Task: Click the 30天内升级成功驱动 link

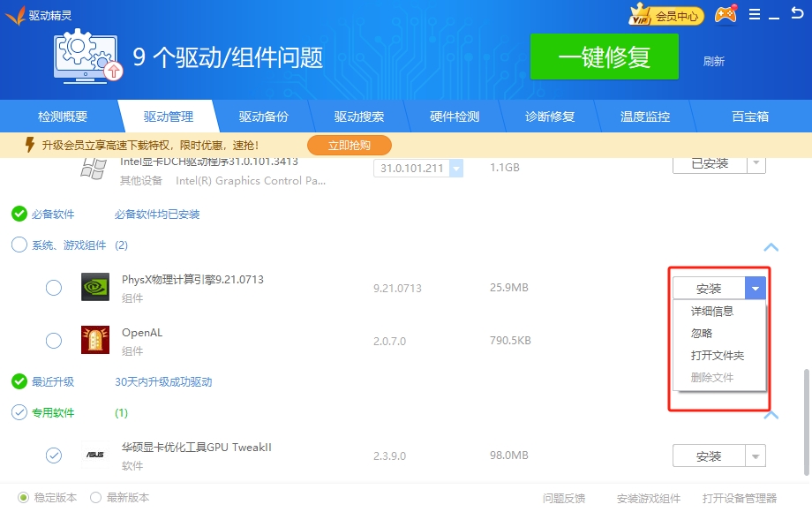Action: click(163, 381)
